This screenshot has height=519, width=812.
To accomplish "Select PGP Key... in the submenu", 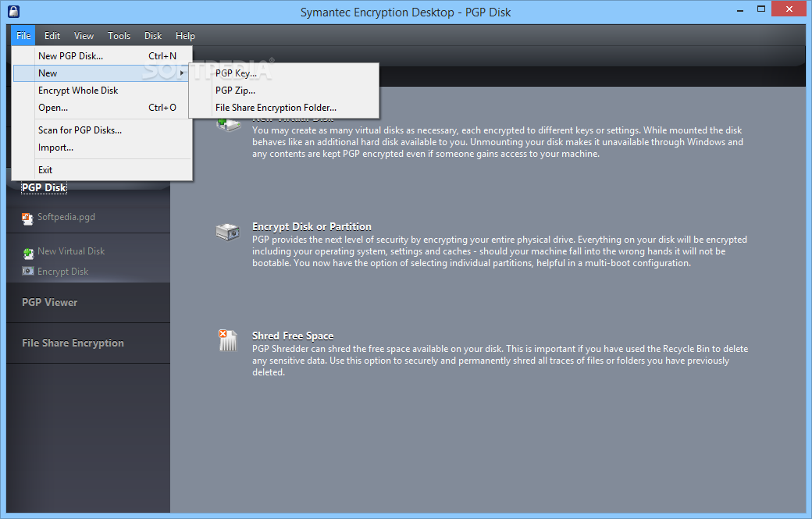I will coord(283,73).
